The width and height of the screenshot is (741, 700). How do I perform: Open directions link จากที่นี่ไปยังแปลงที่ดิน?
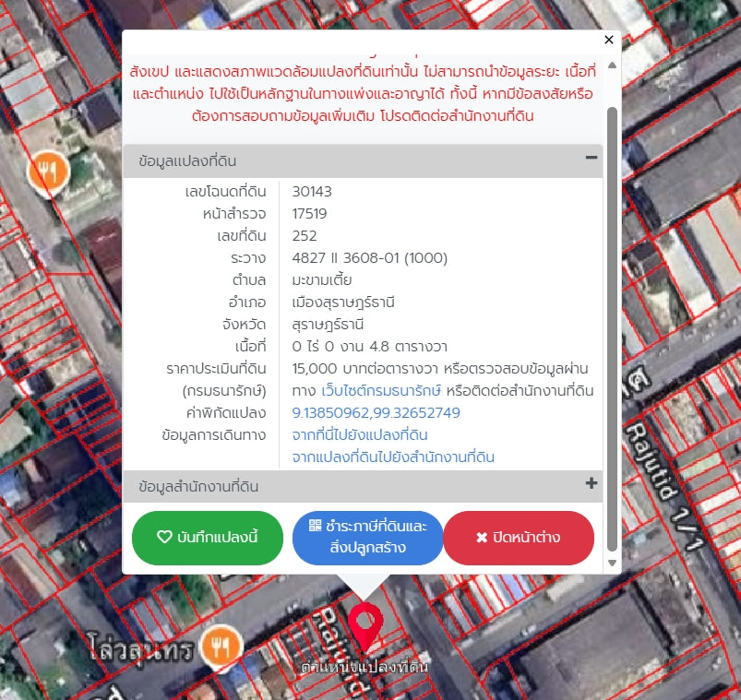[x=359, y=435]
